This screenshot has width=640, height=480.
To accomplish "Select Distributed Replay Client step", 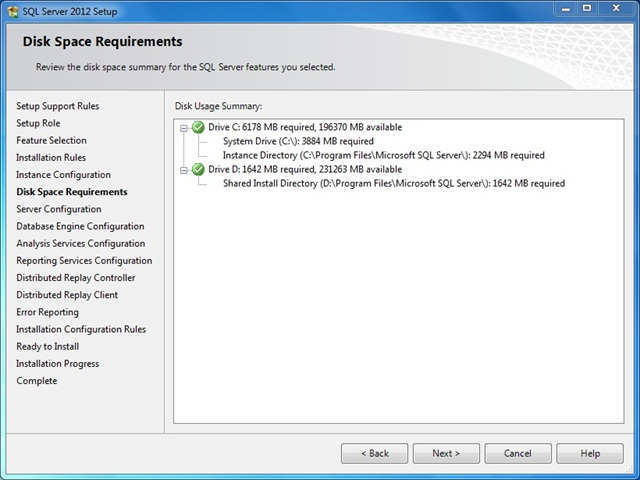I will [x=67, y=295].
